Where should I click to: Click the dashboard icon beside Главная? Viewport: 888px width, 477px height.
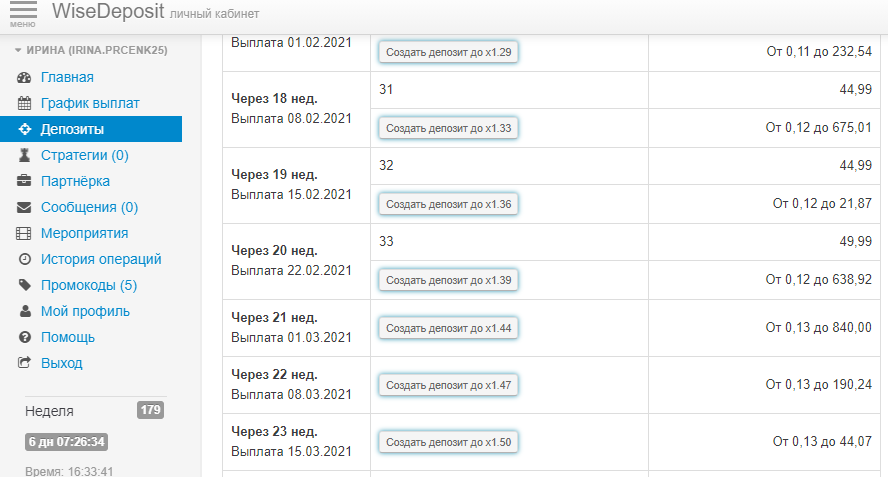tap(25, 77)
